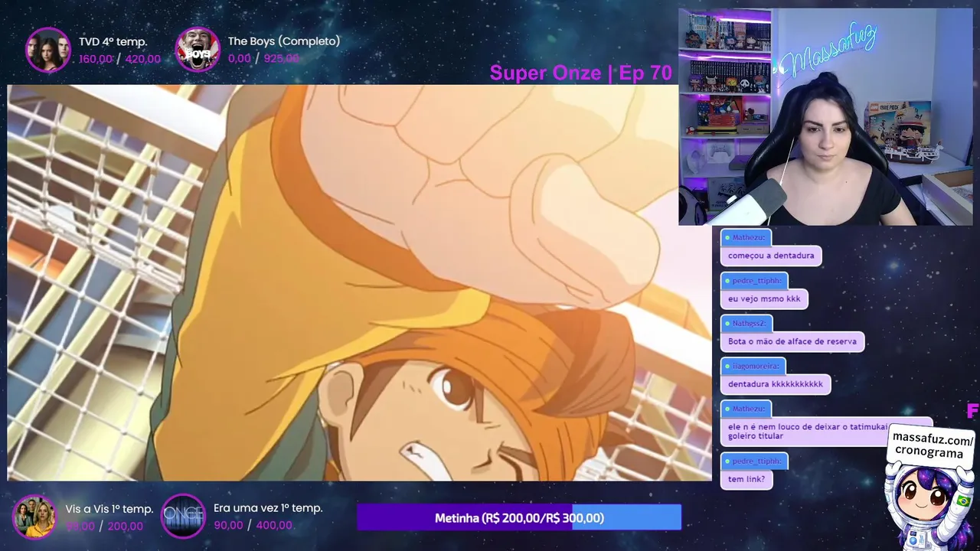The image size is (980, 551).
Task: Click the 'Vis a Vis 1º temp.' label
Action: click(x=109, y=509)
